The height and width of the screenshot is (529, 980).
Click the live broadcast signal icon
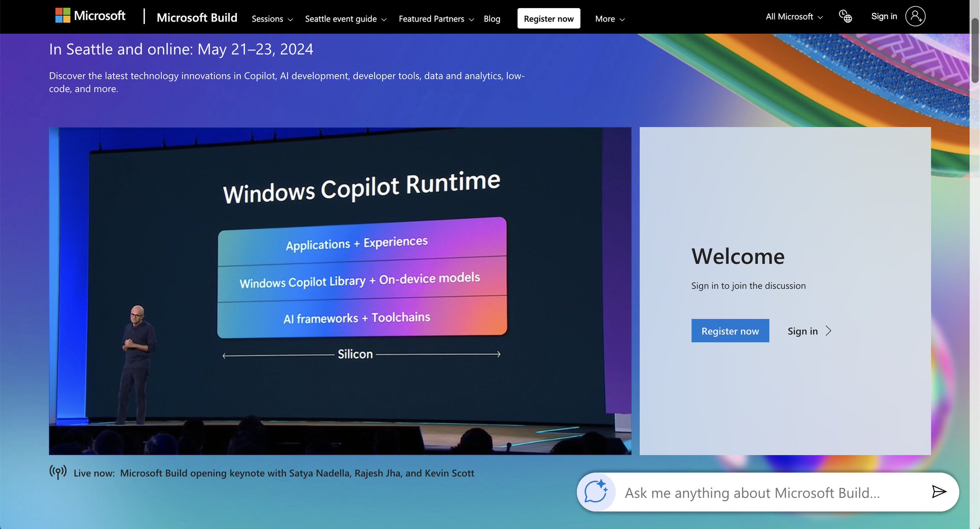pyautogui.click(x=58, y=472)
